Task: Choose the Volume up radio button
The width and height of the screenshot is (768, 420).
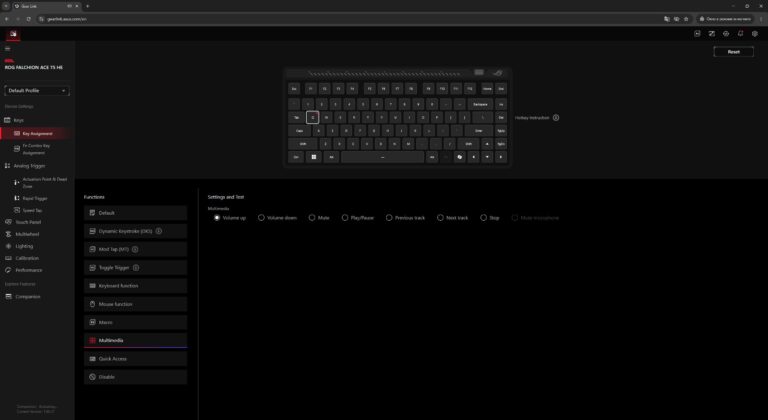Action: click(x=217, y=218)
